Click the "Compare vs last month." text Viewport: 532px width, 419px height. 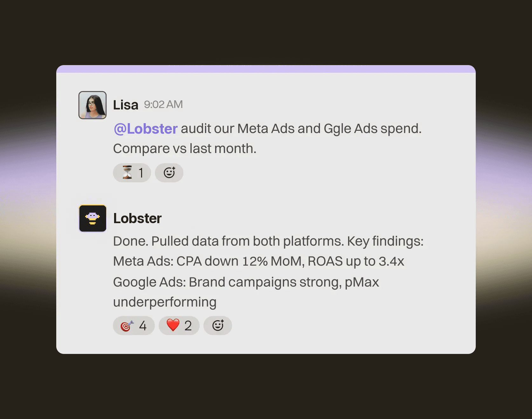[185, 149]
